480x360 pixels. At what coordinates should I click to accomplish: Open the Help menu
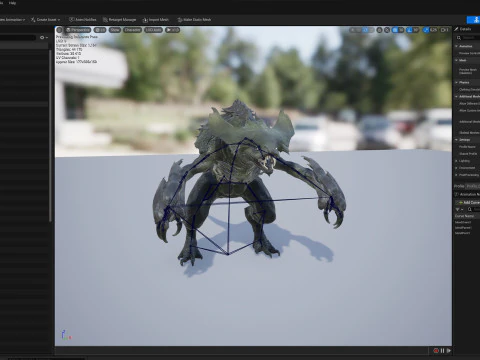pos(13,3)
